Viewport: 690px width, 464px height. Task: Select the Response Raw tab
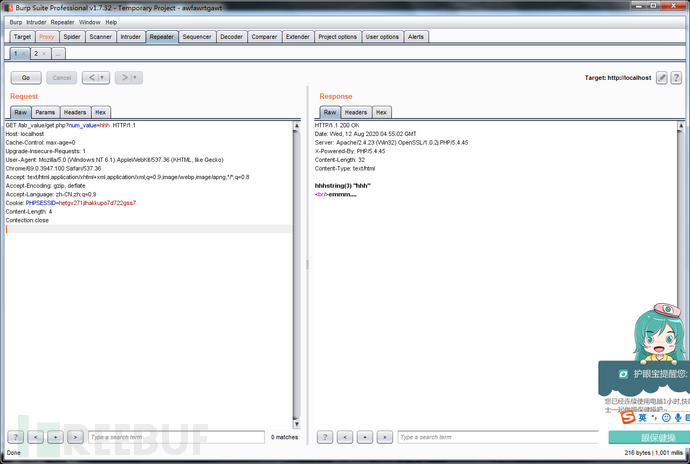pos(330,112)
